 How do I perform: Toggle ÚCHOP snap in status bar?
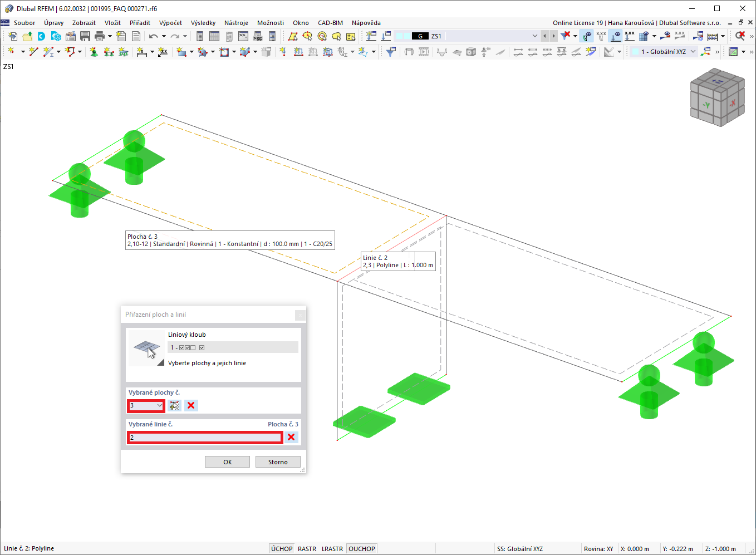pyautogui.click(x=282, y=549)
